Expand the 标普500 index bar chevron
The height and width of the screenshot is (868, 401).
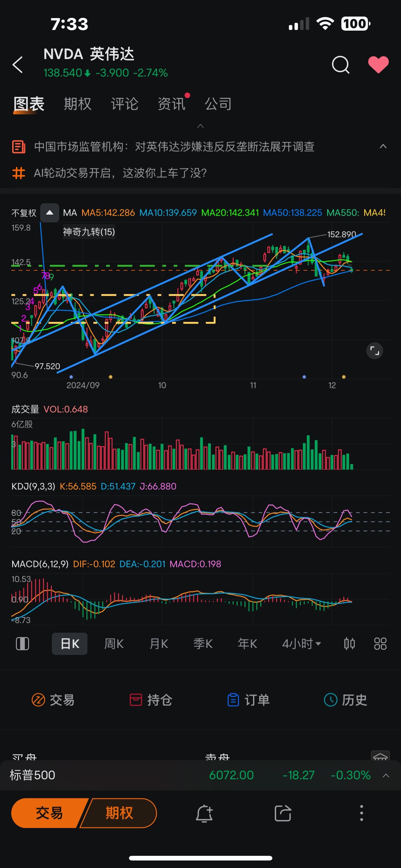[386, 775]
